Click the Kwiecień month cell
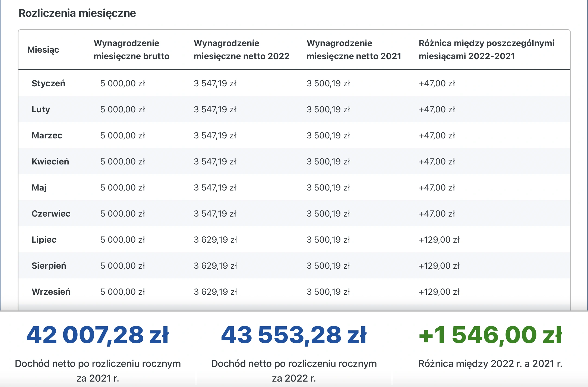Viewport: 588px width, 387px height. [50, 161]
